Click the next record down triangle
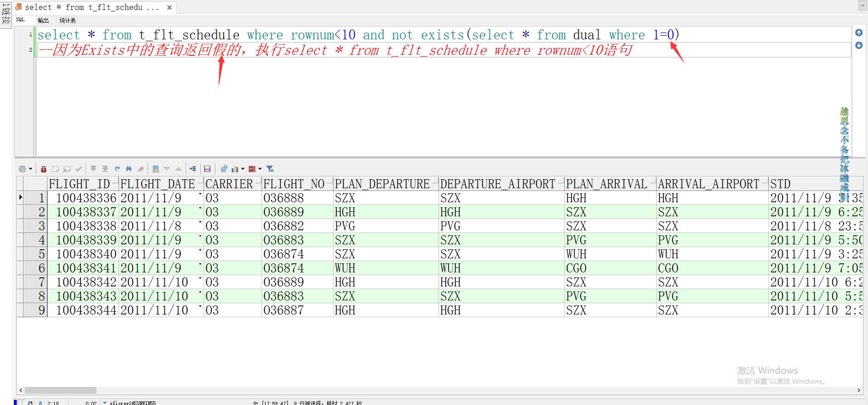 tap(167, 169)
